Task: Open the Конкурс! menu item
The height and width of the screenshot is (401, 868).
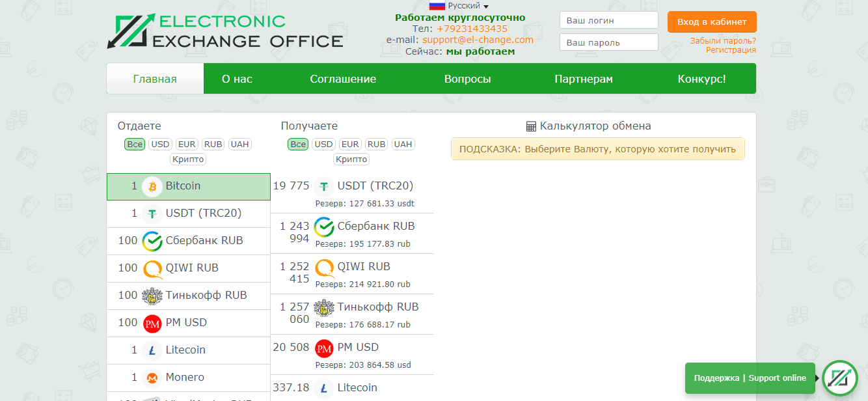Action: click(700, 78)
